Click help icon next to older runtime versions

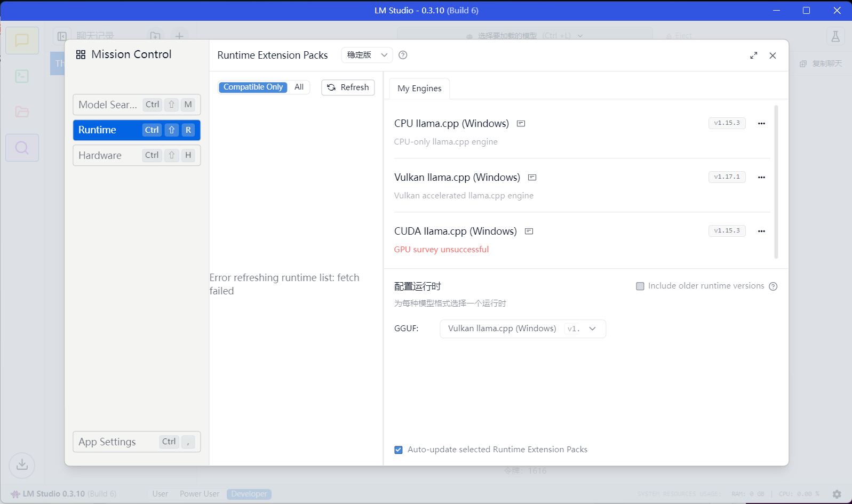click(773, 286)
